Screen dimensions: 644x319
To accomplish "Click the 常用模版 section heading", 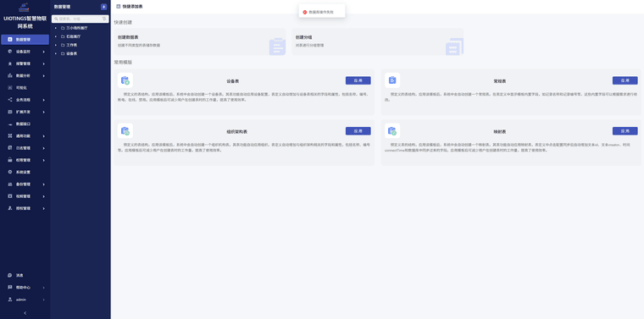I will pos(123,63).
